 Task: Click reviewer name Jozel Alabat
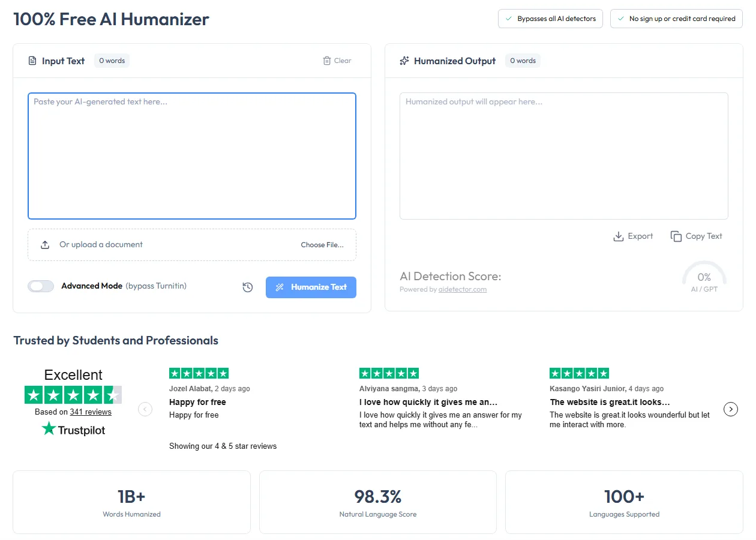190,389
